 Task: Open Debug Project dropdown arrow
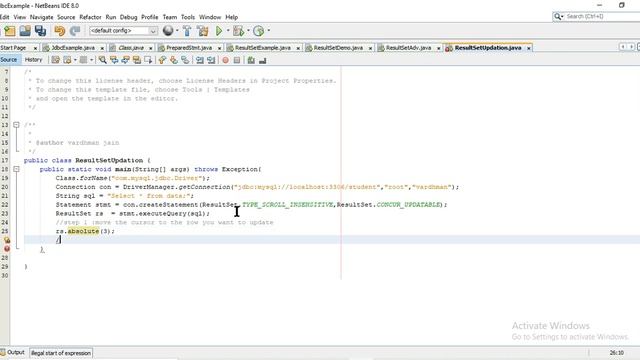pos(248,31)
